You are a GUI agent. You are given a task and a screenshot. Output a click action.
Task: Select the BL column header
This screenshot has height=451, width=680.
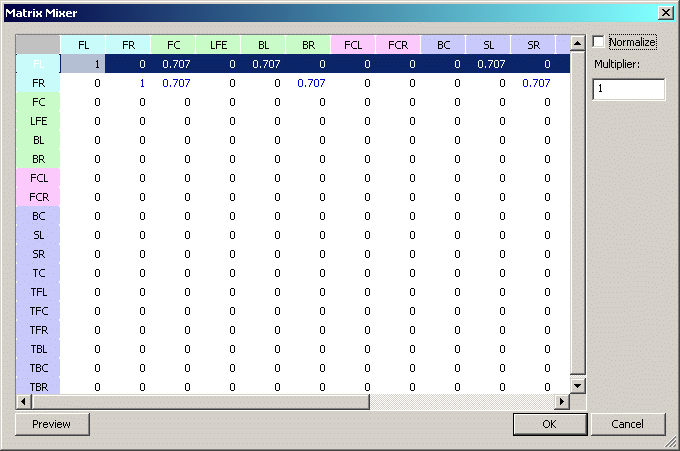coord(263,45)
